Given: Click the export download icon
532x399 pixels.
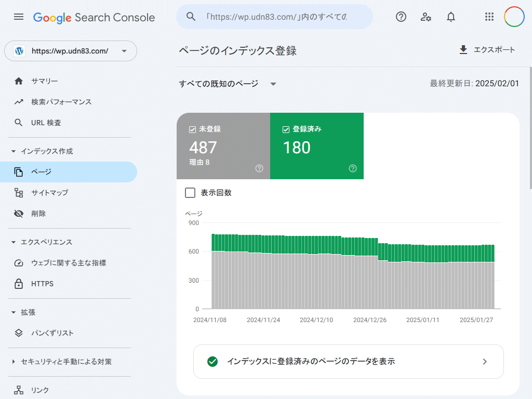Looking at the screenshot, I should tap(463, 49).
